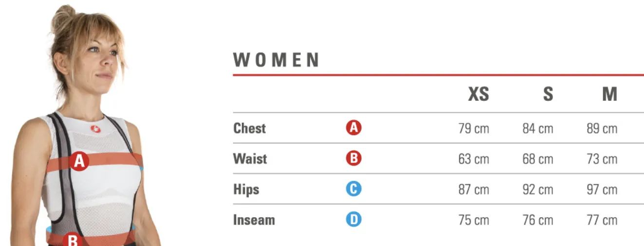
Task: Select the B marker on the model's waist
Action: pyautogui.click(x=72, y=240)
